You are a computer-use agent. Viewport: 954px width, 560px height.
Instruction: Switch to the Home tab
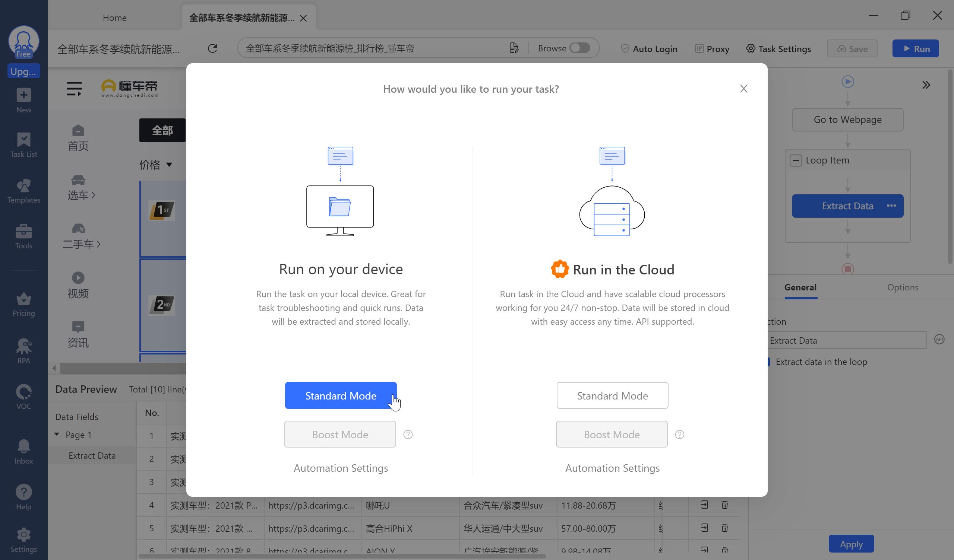114,18
